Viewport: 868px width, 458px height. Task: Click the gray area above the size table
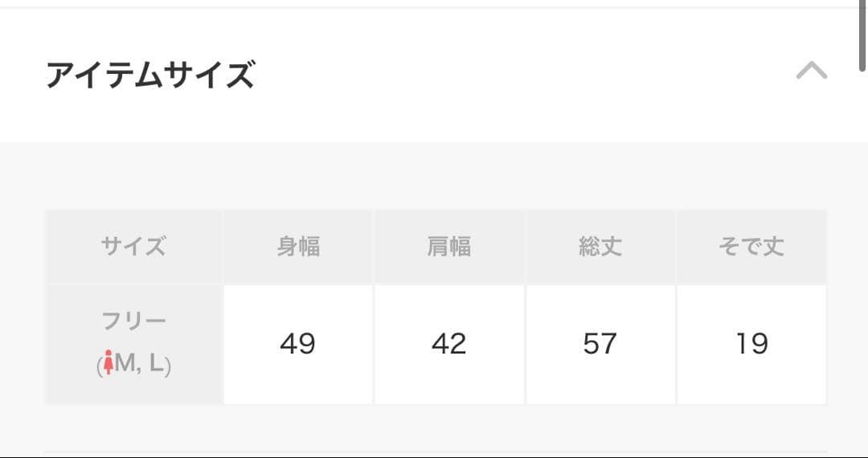pos(434,176)
